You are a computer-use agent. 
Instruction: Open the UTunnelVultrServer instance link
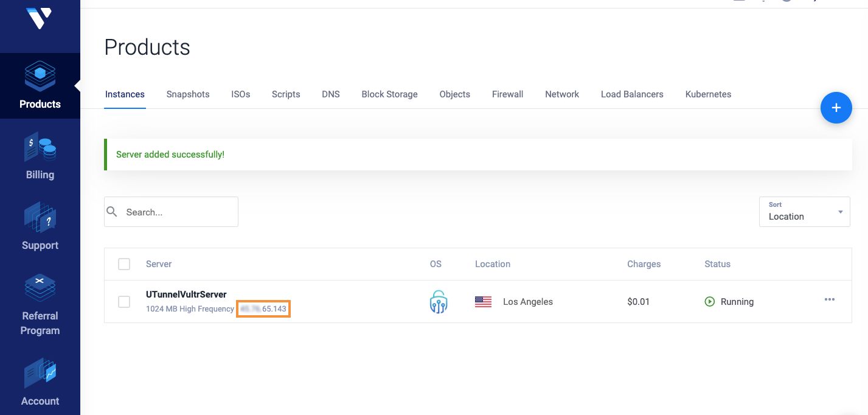[x=186, y=295]
